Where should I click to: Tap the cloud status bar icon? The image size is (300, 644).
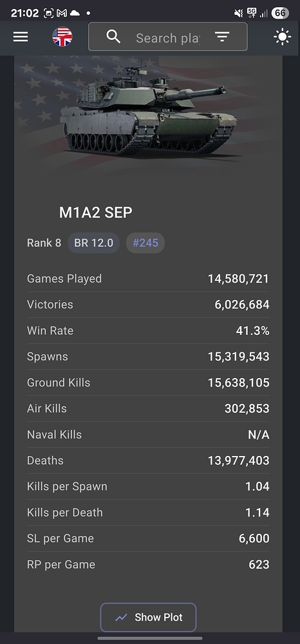[75, 13]
